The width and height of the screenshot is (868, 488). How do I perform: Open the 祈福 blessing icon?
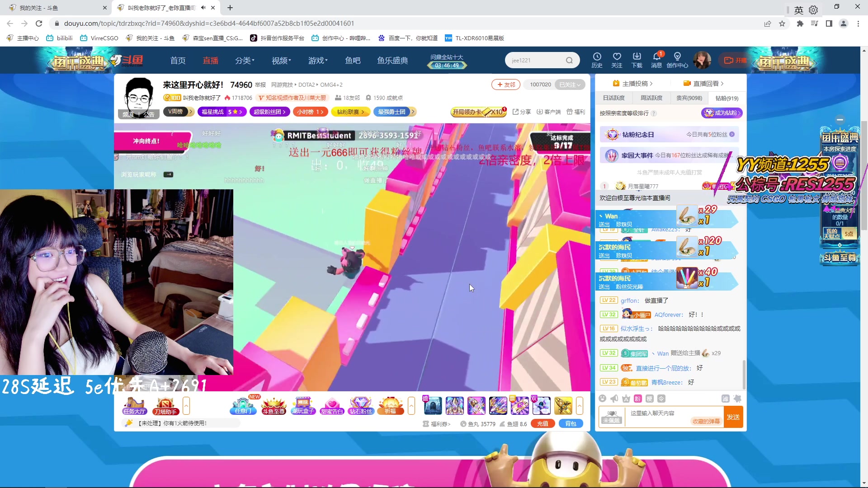390,405
